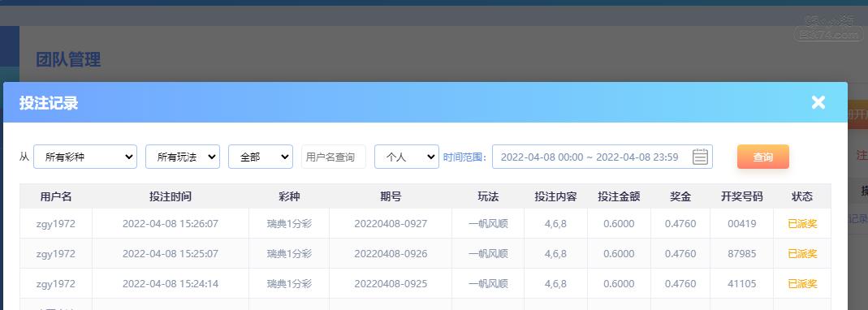The image size is (868, 310).
Task: Select bet time 2022-04-08 15:24:14
Action: click(171, 284)
